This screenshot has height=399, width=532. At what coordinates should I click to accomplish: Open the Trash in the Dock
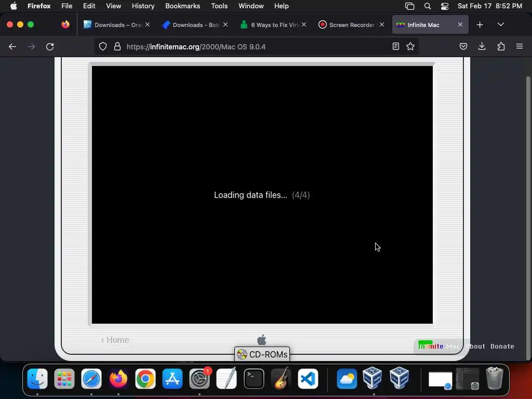coord(495,379)
